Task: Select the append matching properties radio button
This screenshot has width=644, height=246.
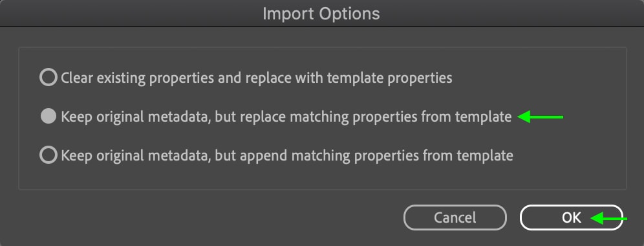Action: click(48, 155)
